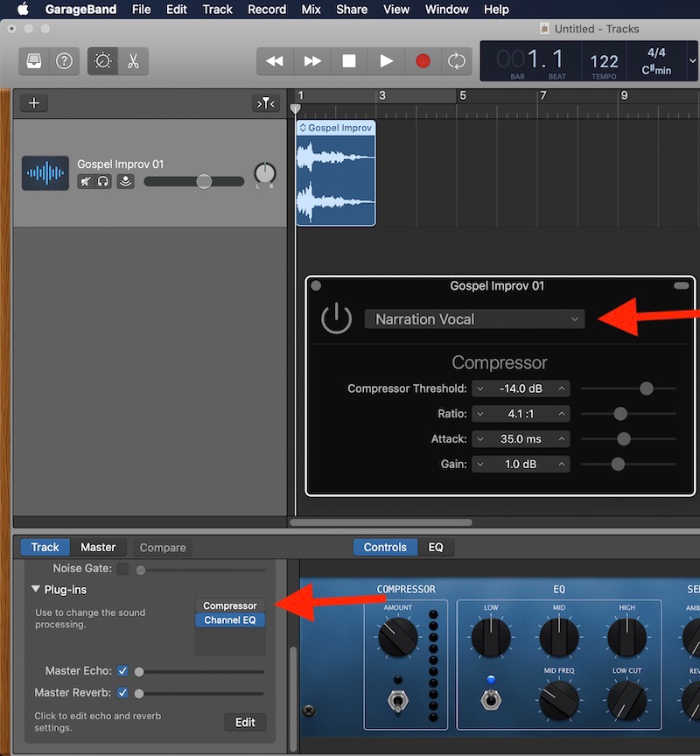Click the Gospel Improv 01 track waveform icon
This screenshot has width=700, height=756.
coord(45,172)
